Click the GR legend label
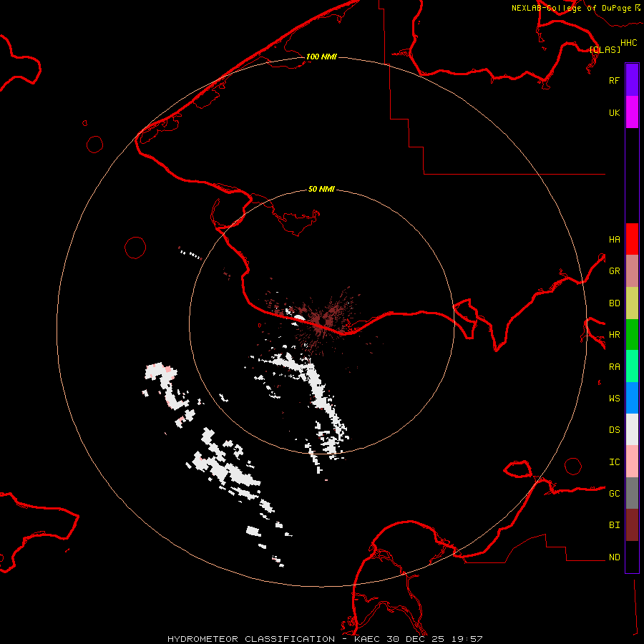Screen dimensions: 644x644 click(x=614, y=271)
